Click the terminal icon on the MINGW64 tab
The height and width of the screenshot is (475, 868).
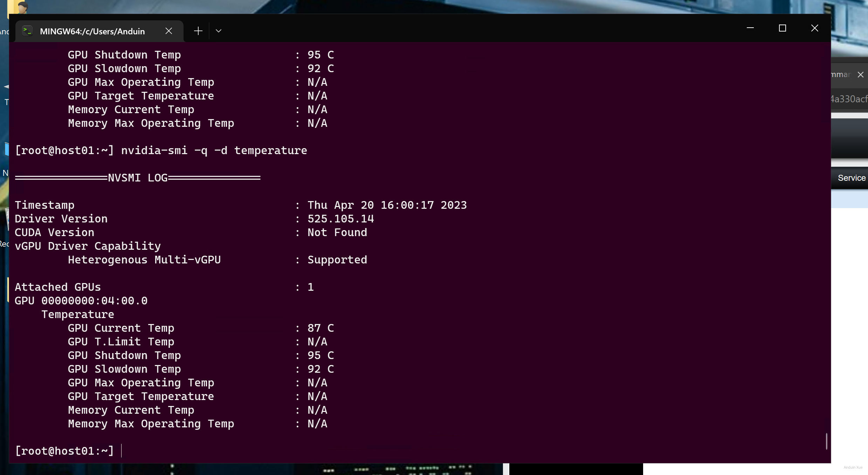coord(27,31)
